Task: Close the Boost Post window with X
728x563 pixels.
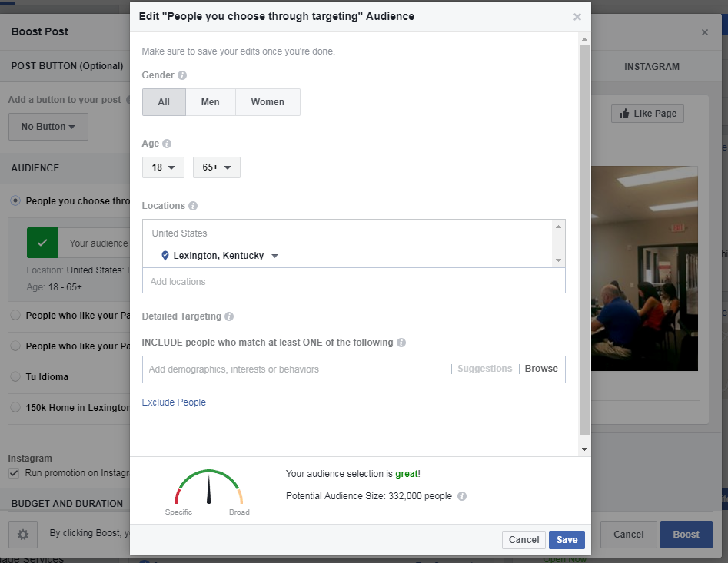Action: [705, 32]
